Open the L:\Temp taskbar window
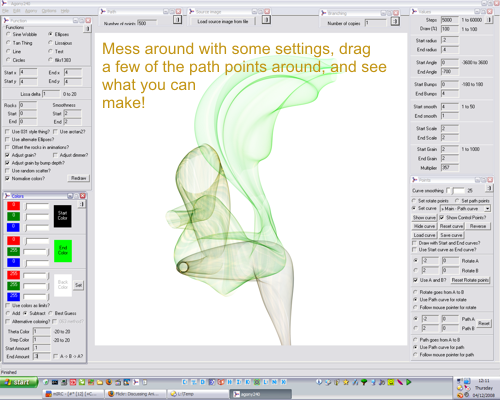This screenshot has width=500, height=400. coord(198,394)
